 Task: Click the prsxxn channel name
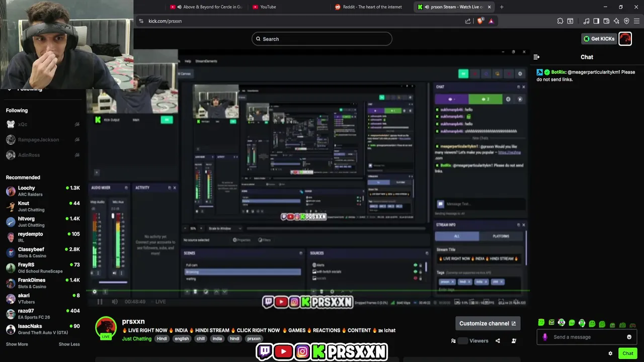click(x=133, y=321)
